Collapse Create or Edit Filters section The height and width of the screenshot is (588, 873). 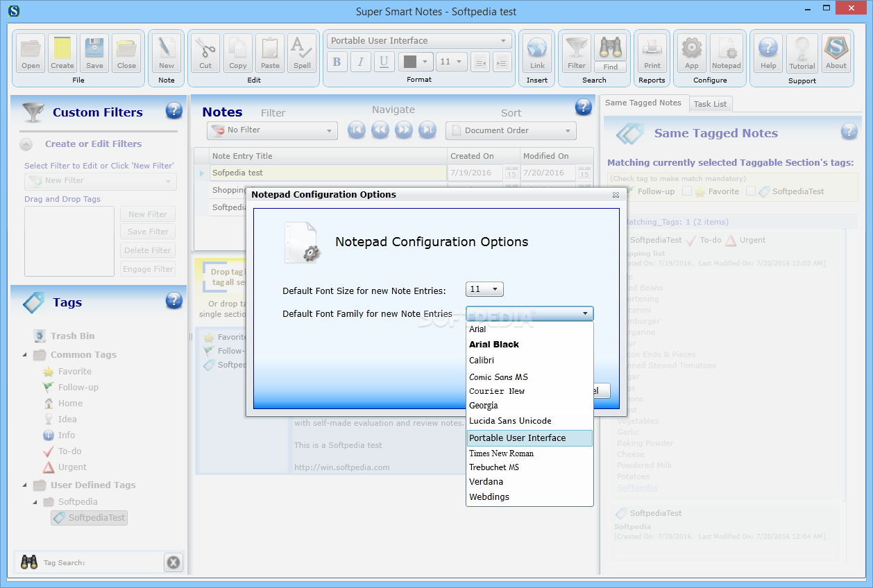tap(26, 144)
